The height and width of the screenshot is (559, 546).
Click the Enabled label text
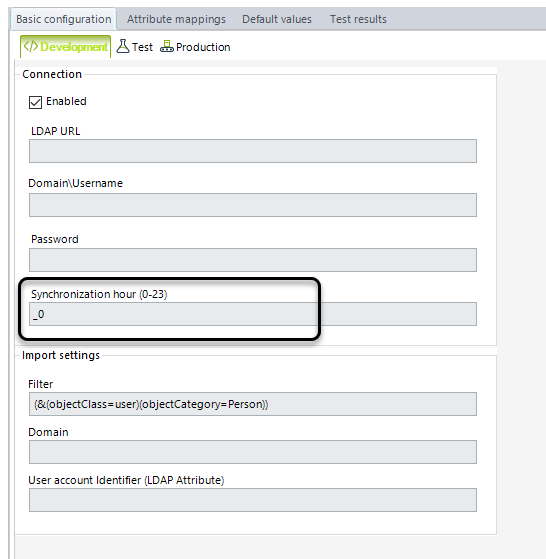click(66, 101)
